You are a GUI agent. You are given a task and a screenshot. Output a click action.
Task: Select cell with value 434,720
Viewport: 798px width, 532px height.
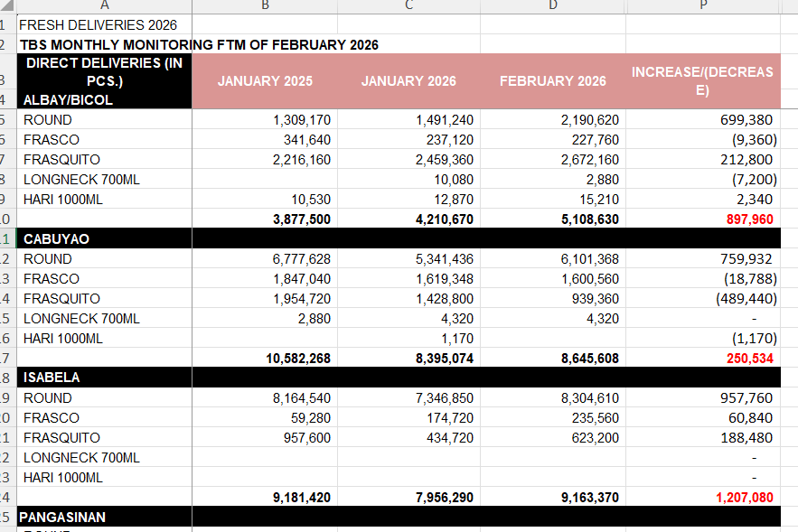(x=408, y=437)
